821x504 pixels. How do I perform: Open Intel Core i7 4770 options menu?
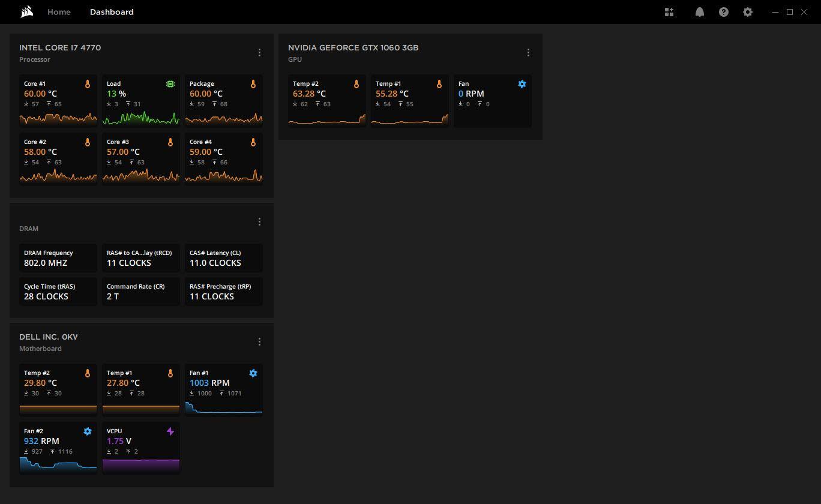[x=259, y=53]
